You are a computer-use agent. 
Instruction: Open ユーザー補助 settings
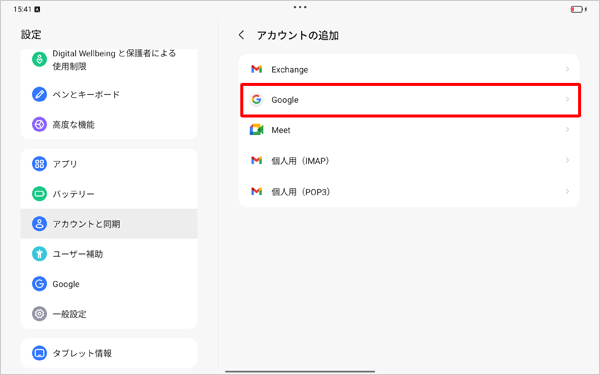point(109,254)
